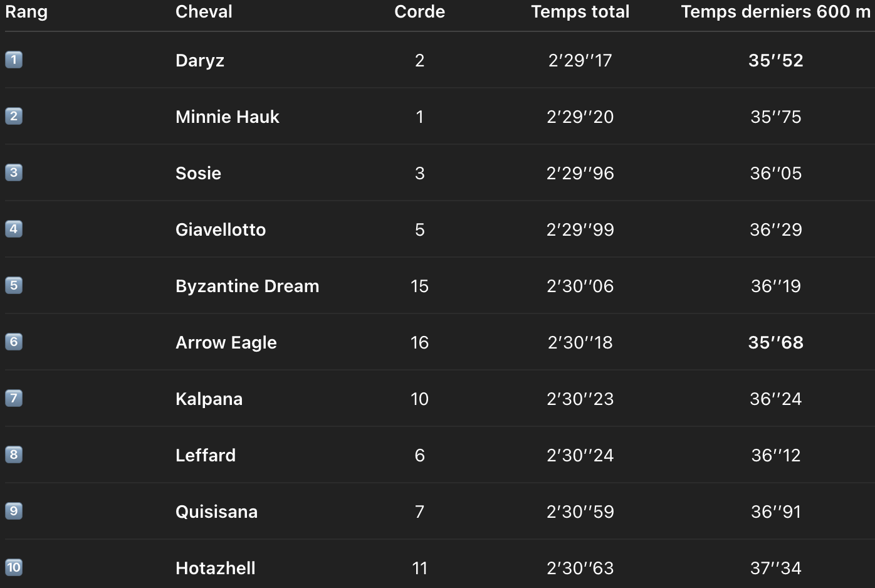Click the Cheval column header
This screenshot has height=588, width=875.
tap(204, 12)
